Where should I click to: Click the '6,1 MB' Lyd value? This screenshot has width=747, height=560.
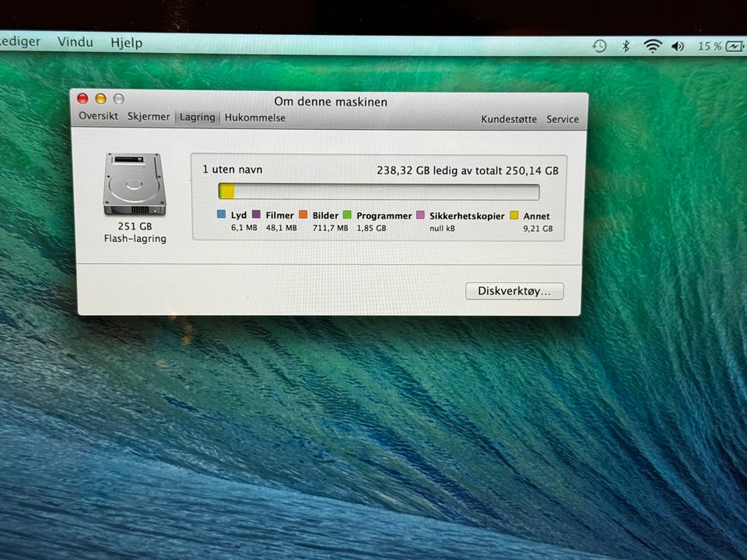[x=244, y=228]
